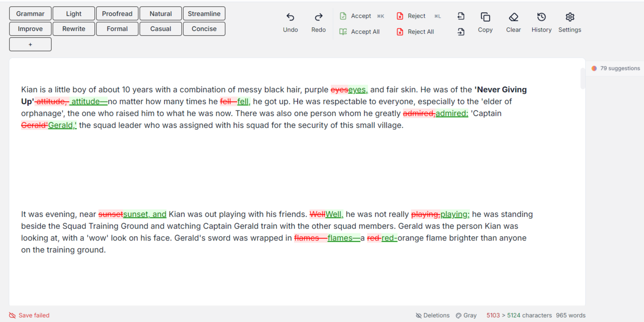Screen dimensions: 644x322
Task: Toggle the Gray color mode option
Action: pos(466,315)
